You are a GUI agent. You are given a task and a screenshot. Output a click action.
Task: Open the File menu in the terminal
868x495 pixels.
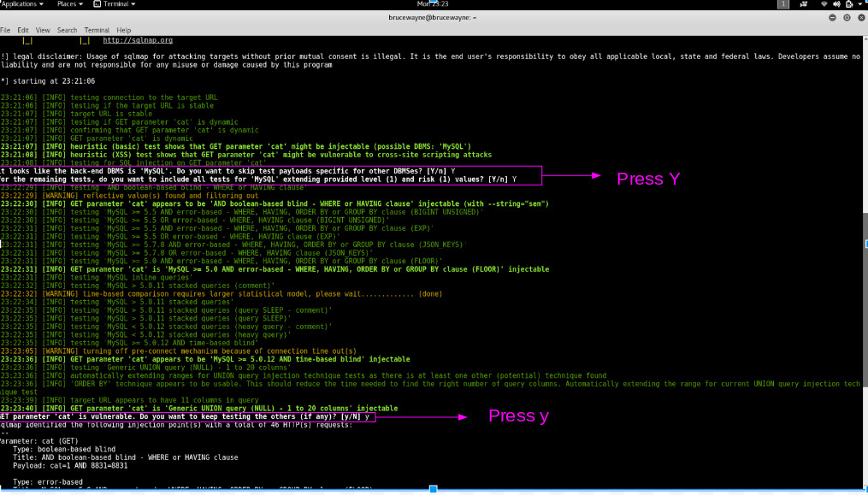pos(5,31)
